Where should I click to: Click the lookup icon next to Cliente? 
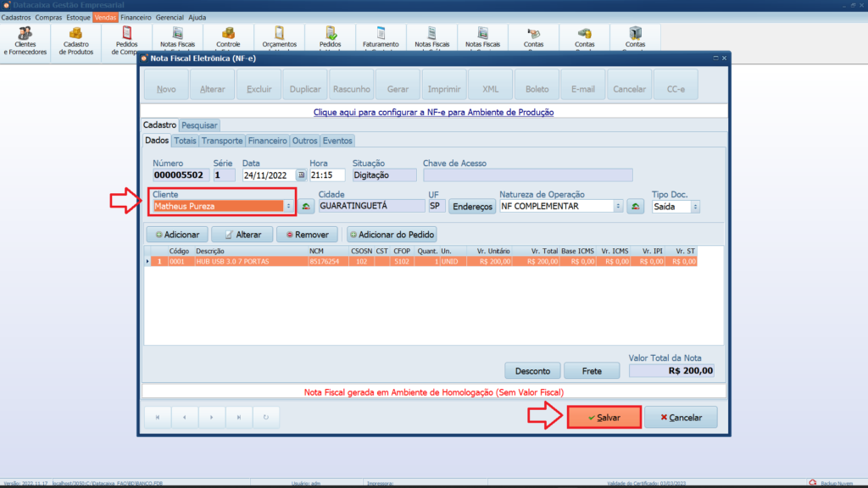tap(306, 207)
